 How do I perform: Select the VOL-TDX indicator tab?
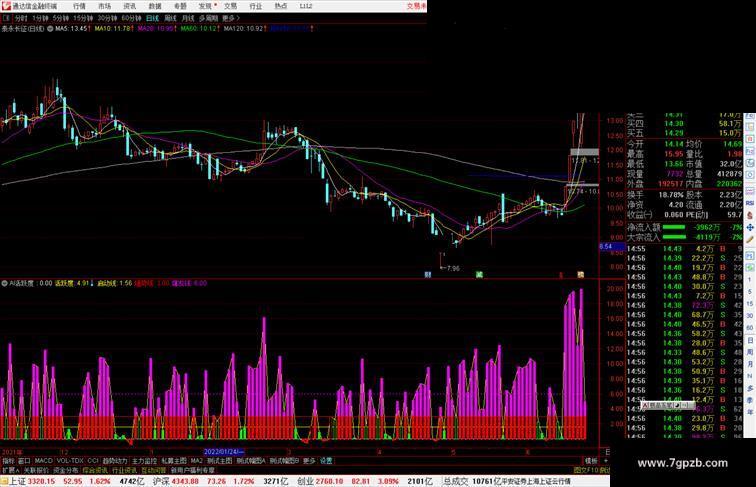[70, 461]
